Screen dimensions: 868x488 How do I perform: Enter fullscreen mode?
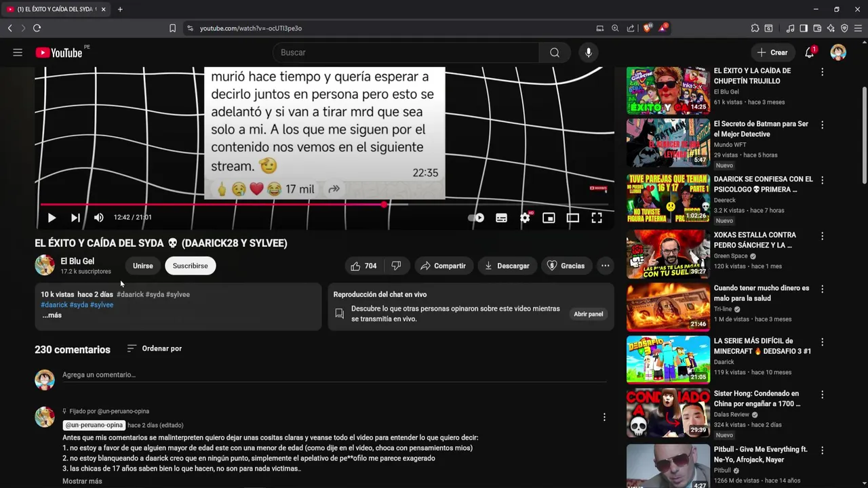coord(597,218)
